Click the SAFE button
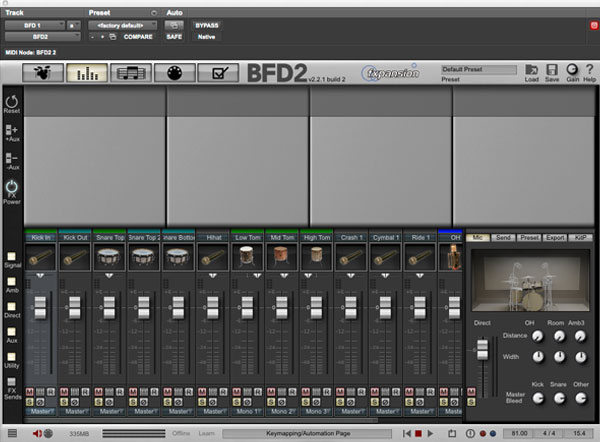The height and width of the screenshot is (442, 600). pyautogui.click(x=174, y=37)
